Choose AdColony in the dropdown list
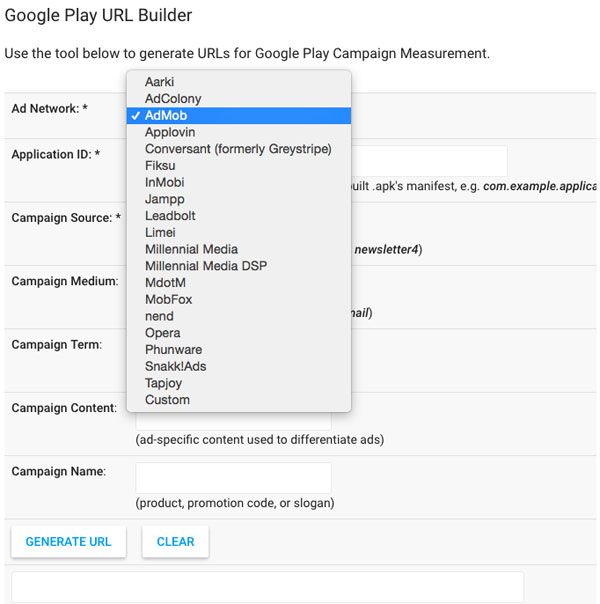 point(172,99)
